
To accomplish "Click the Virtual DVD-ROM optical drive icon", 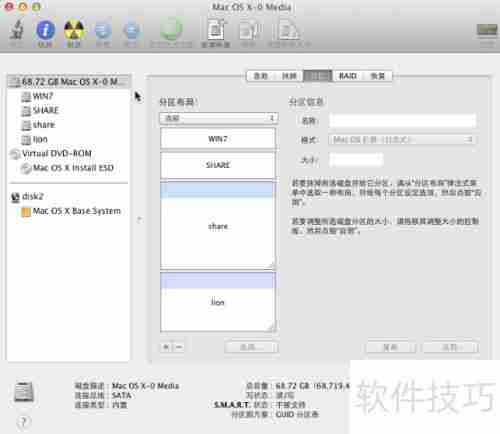I will (15, 154).
